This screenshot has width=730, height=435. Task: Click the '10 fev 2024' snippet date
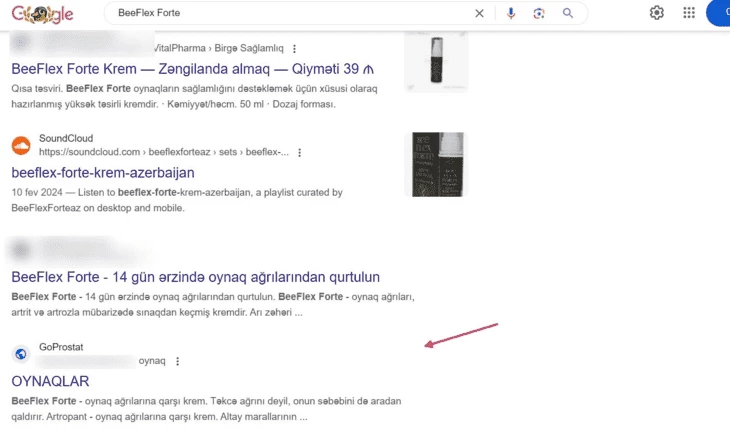coord(37,192)
